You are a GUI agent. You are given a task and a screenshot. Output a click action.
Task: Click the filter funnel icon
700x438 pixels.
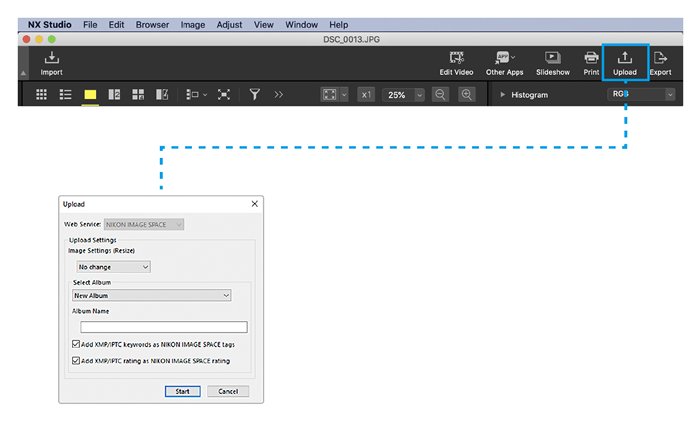tap(255, 94)
